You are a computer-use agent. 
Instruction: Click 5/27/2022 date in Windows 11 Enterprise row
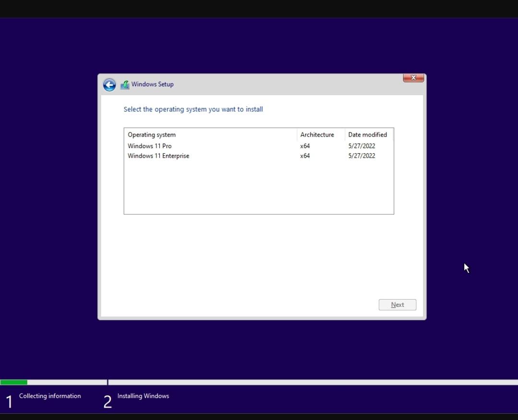pyautogui.click(x=362, y=156)
